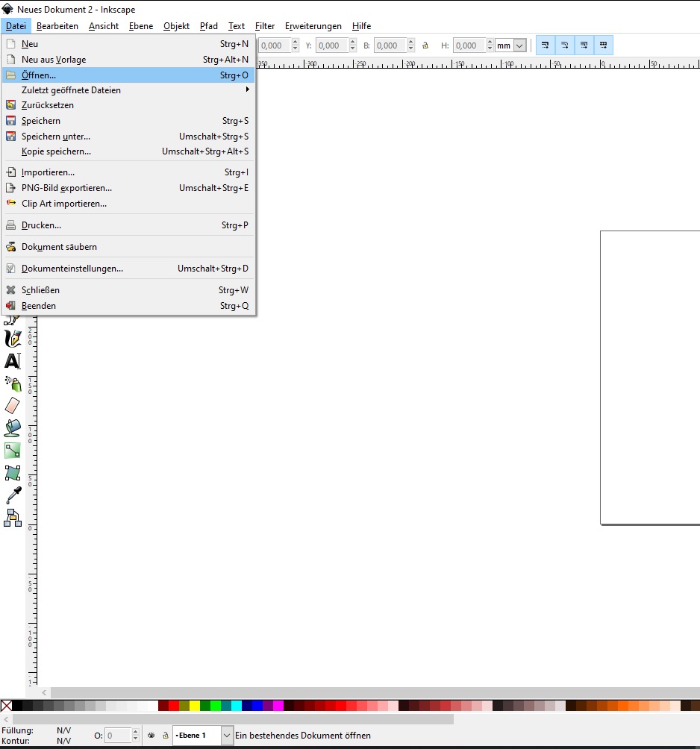
Task: Pick the black swatch in palette
Action: (17, 706)
